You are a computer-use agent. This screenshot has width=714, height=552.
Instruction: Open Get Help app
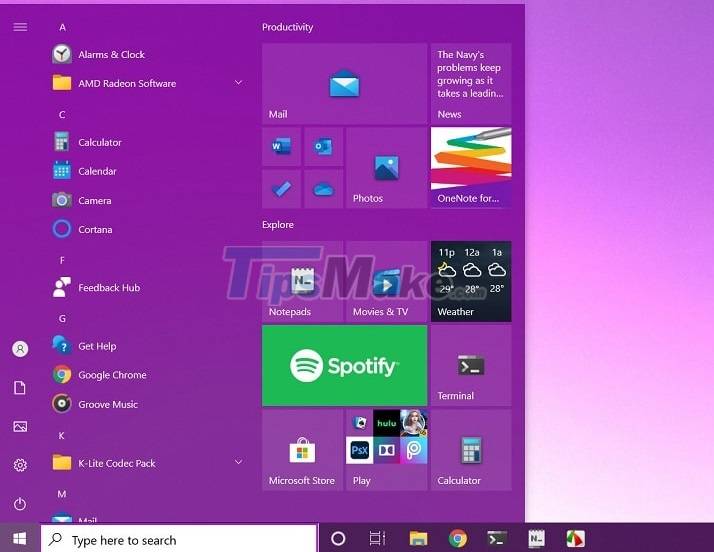(x=148, y=346)
